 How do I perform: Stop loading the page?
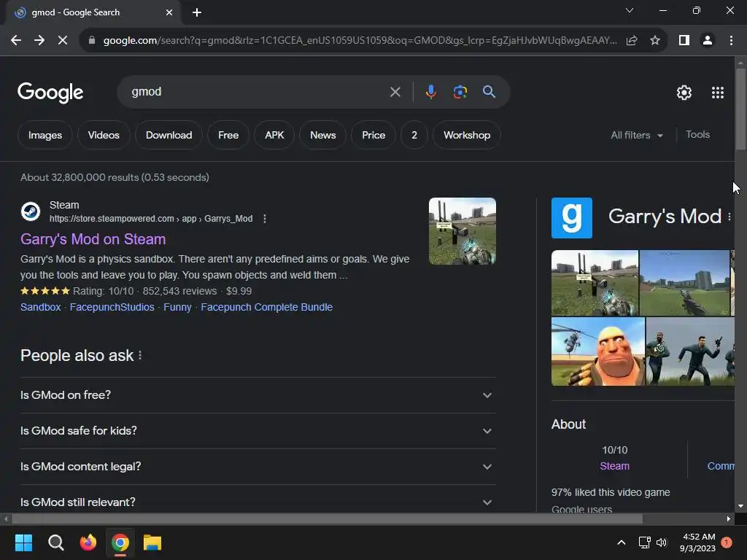point(63,41)
